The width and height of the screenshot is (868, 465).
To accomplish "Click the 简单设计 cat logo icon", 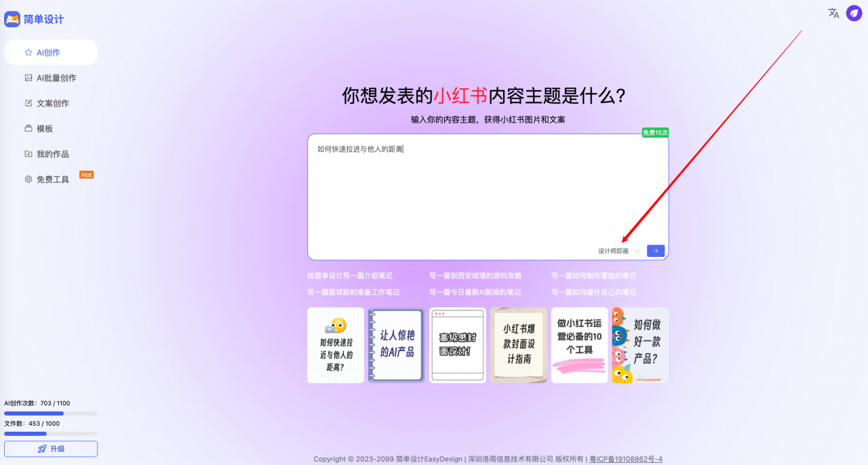I will 12,19.
